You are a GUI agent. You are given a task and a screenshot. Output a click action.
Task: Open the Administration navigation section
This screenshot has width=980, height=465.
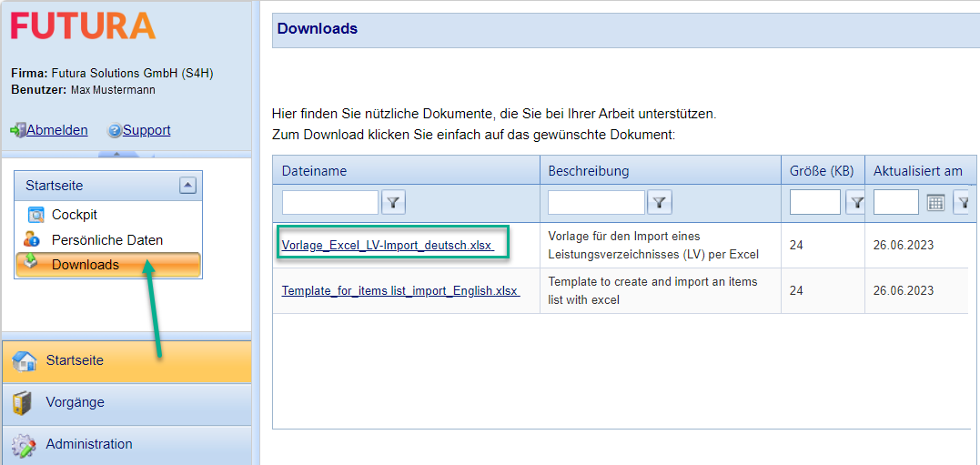[126, 445]
